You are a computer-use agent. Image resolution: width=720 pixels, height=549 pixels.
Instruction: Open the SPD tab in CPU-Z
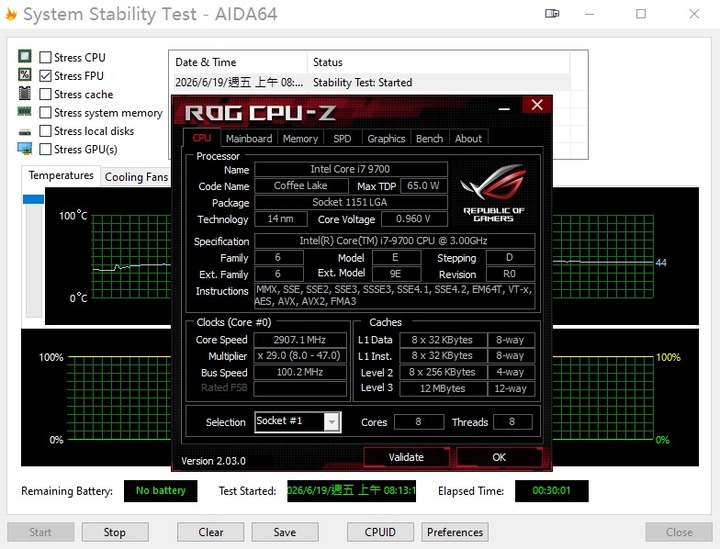[342, 139]
